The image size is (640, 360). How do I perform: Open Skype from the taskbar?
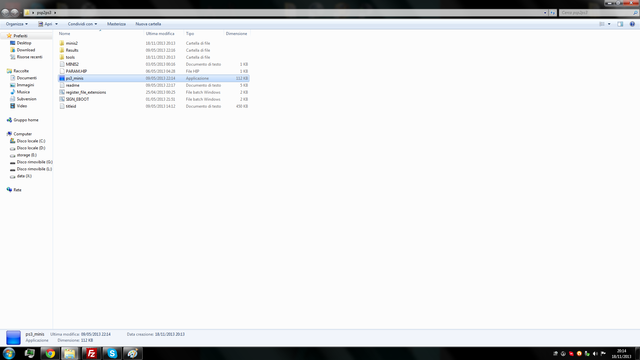pos(112,353)
